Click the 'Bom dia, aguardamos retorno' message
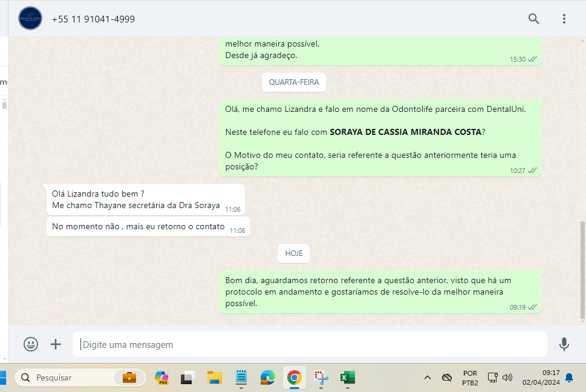 (380, 292)
